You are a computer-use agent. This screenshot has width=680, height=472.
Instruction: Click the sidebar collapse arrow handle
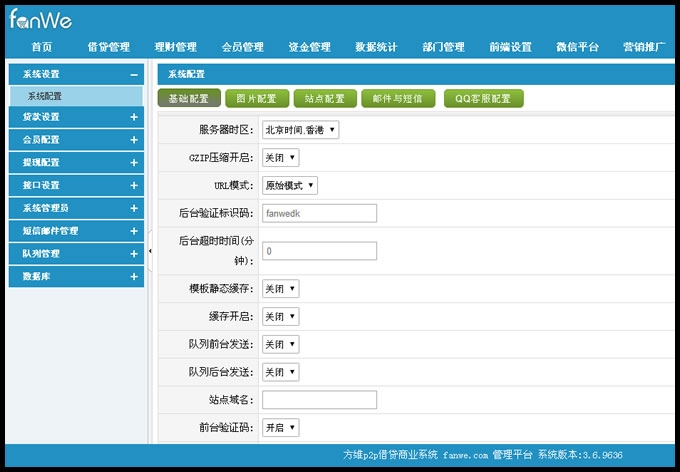(150, 251)
